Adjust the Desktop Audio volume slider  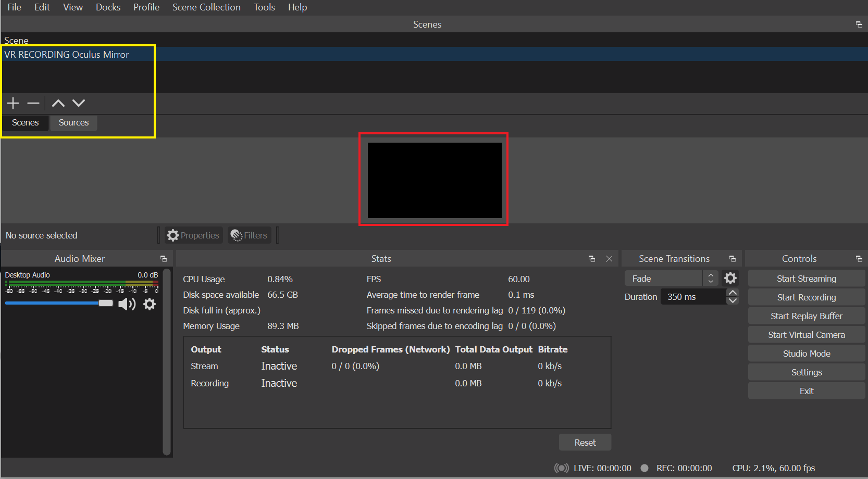point(106,303)
